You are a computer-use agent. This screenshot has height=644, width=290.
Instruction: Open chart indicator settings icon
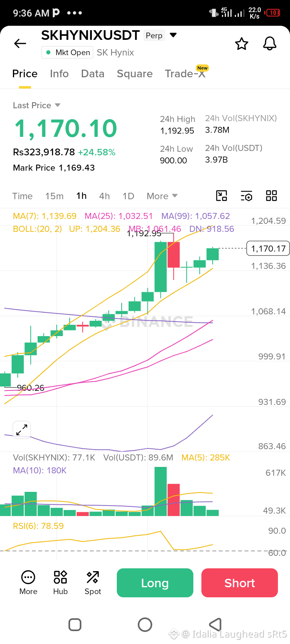tap(246, 196)
